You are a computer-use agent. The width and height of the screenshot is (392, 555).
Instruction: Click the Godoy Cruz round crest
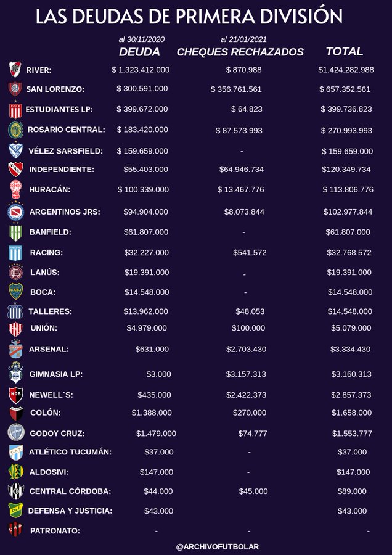15,433
